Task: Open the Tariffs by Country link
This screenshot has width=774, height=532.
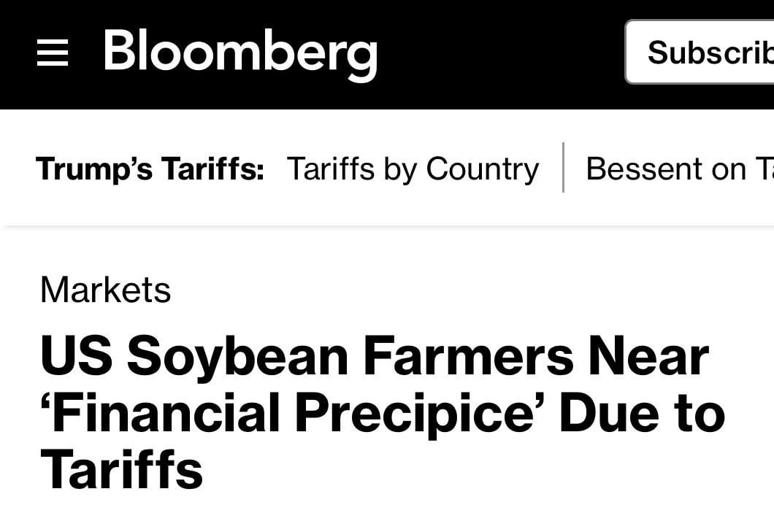Action: click(413, 169)
